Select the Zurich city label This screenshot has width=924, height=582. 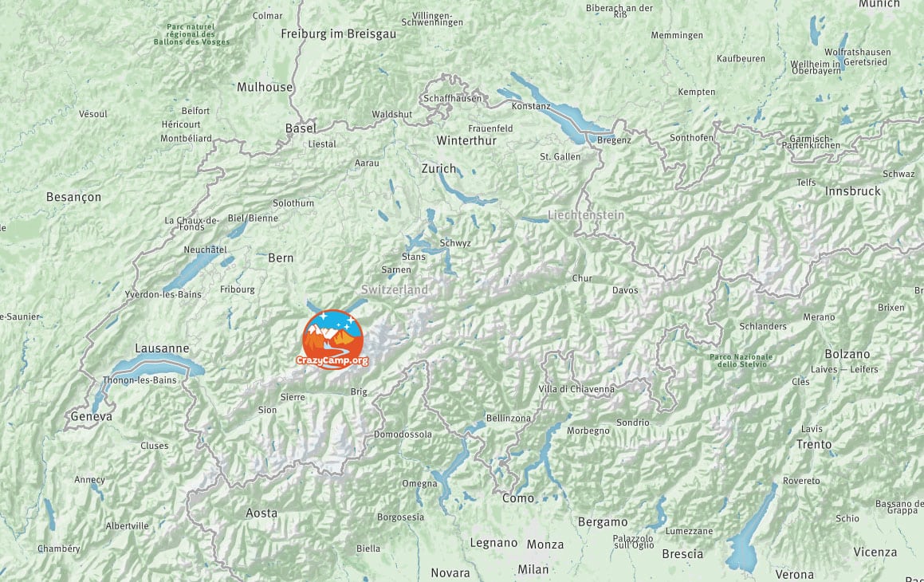coord(439,169)
